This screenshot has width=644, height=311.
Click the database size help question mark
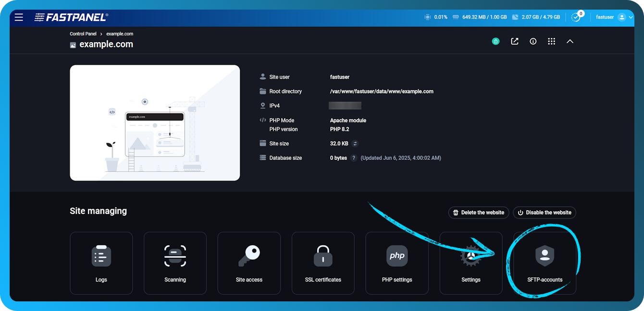(x=353, y=157)
